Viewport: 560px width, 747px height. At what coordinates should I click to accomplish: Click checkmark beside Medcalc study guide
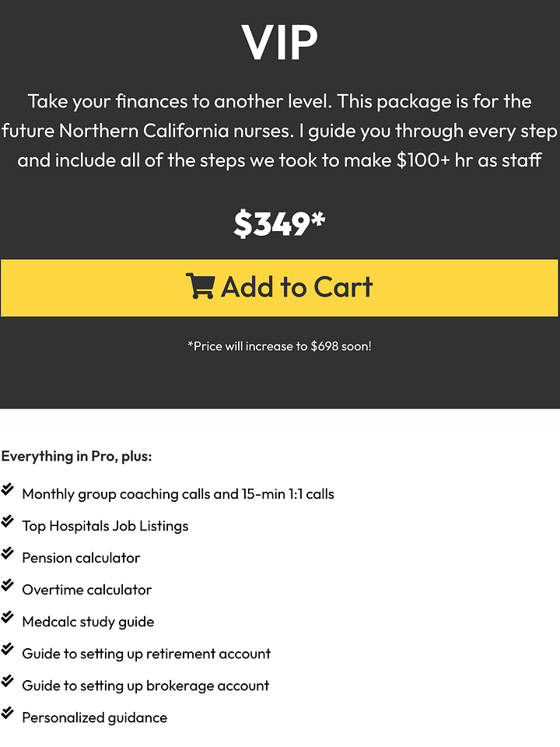(7, 617)
